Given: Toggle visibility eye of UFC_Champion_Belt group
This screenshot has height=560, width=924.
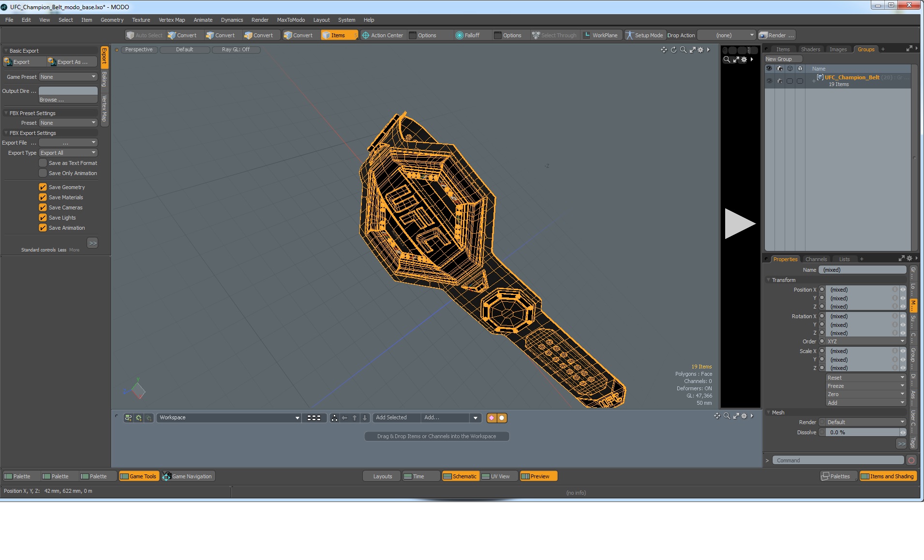Looking at the screenshot, I should [769, 81].
